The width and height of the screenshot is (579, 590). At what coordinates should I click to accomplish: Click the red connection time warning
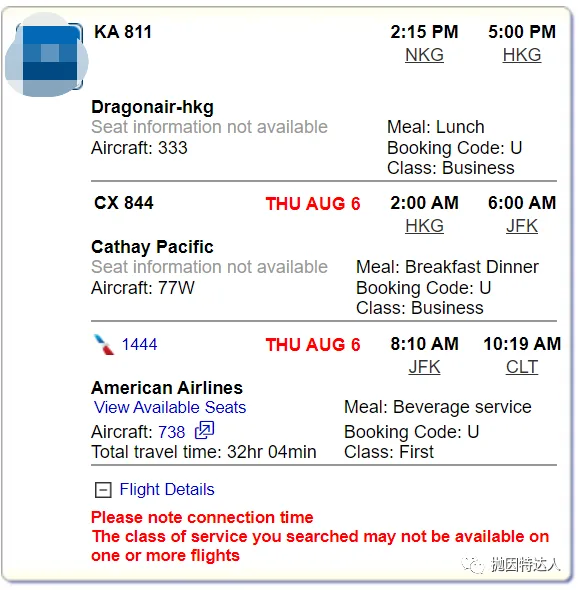point(202,517)
